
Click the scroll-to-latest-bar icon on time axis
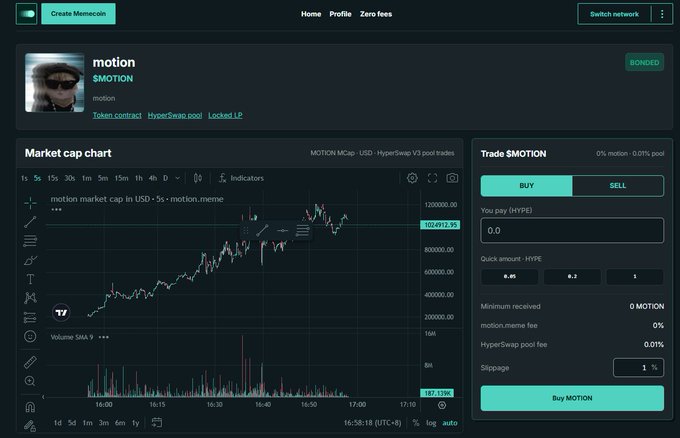point(442,405)
